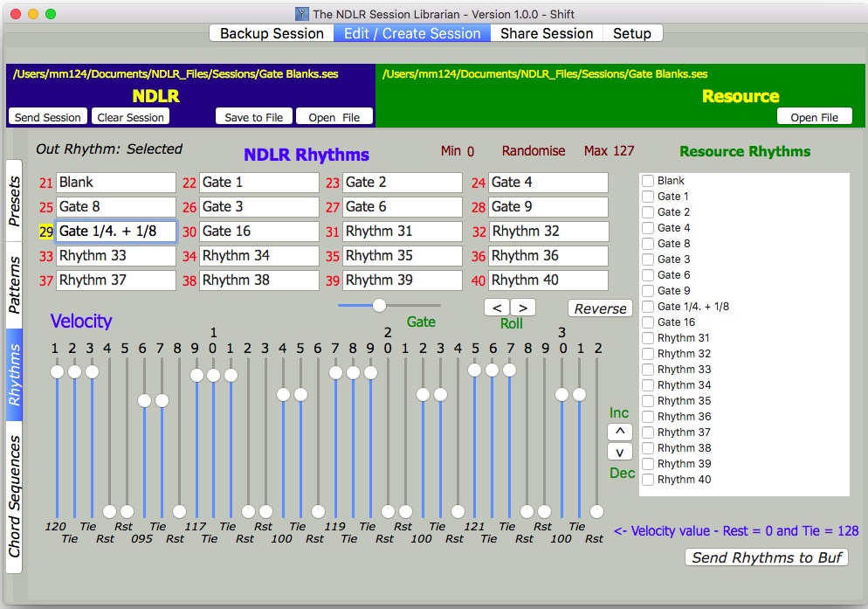Check the Gate 1 resource checkbox
This screenshot has height=609, width=868.
[x=648, y=197]
